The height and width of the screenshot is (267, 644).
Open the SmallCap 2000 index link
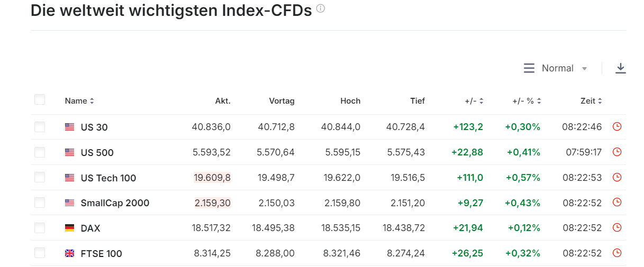(x=115, y=203)
